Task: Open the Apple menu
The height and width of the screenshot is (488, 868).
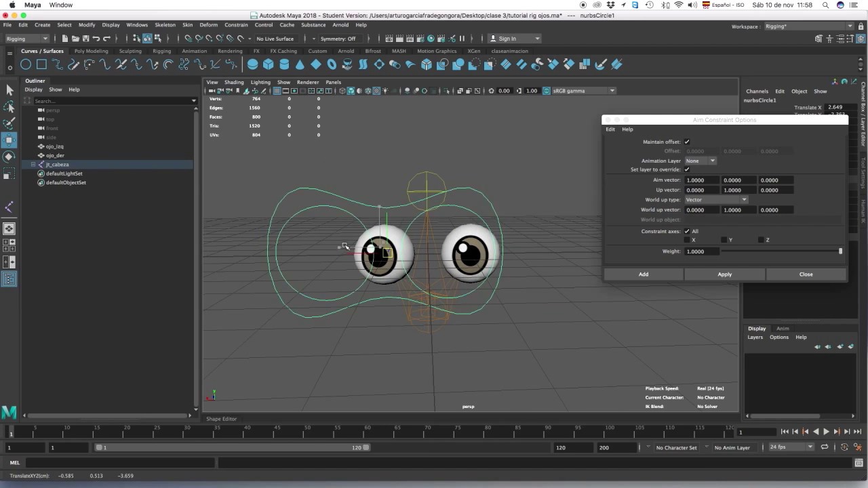Action: pyautogui.click(x=12, y=5)
